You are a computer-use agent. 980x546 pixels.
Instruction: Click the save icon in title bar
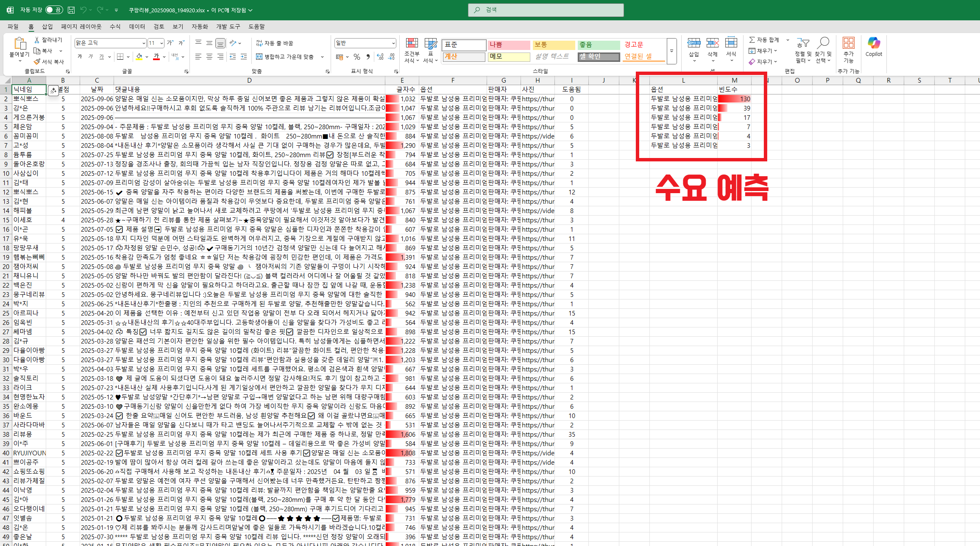[x=71, y=10]
